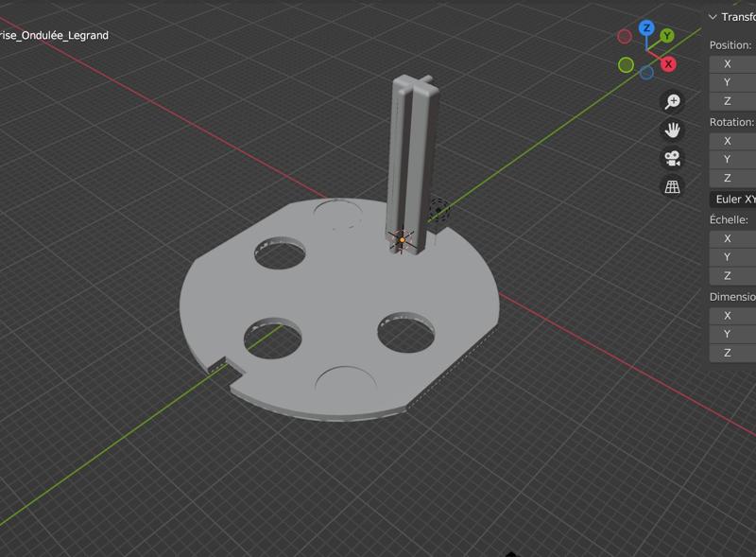Open the Euler XYZ rotation mode dropdown
The image size is (756, 557).
[733, 199]
